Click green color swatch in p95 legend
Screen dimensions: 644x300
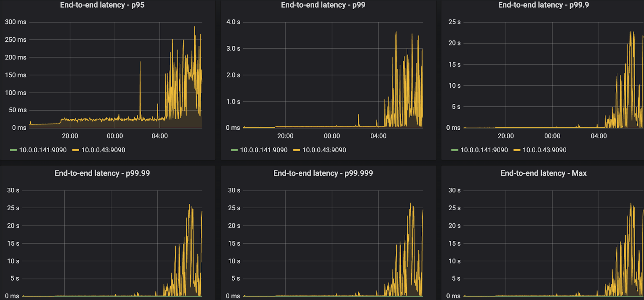13,150
